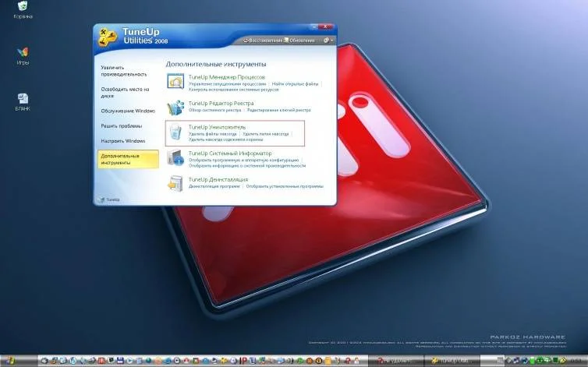Select Дополнительные инструменты highlighted category

pyautogui.click(x=128, y=159)
